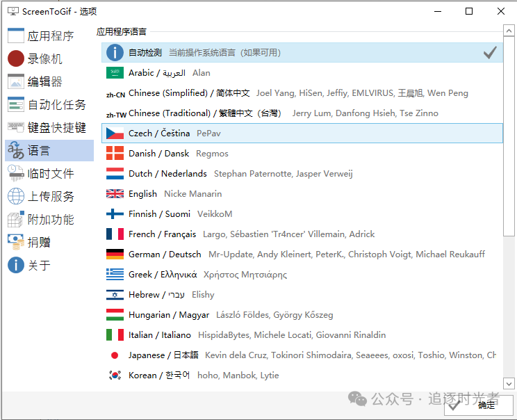Click the Japanese red circle flag
517x420 pixels.
click(115, 355)
